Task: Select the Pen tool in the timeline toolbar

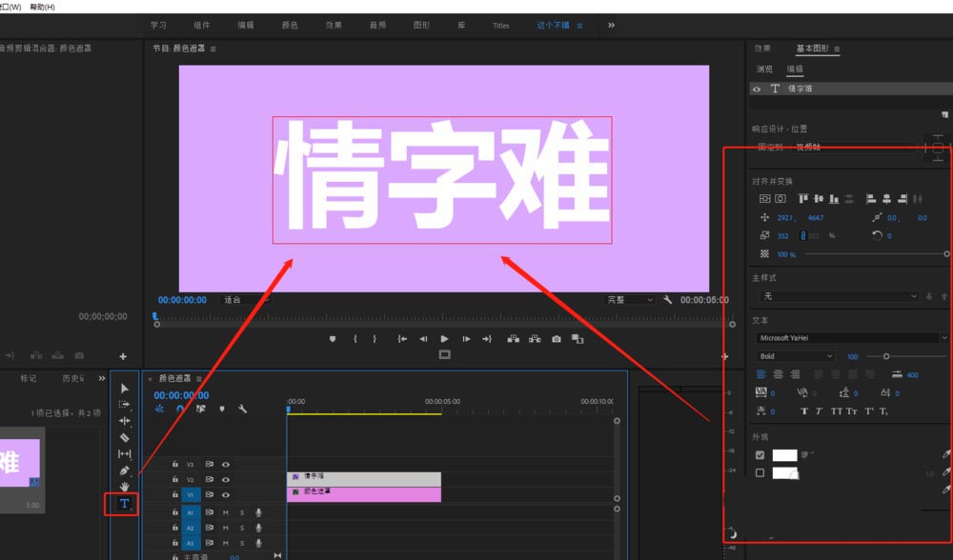Action: pos(124,470)
